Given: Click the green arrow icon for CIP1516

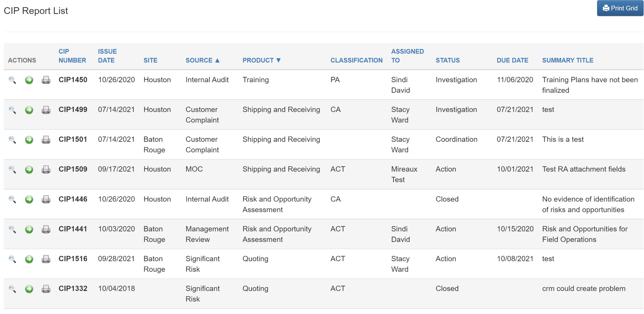Looking at the screenshot, I should (x=29, y=259).
